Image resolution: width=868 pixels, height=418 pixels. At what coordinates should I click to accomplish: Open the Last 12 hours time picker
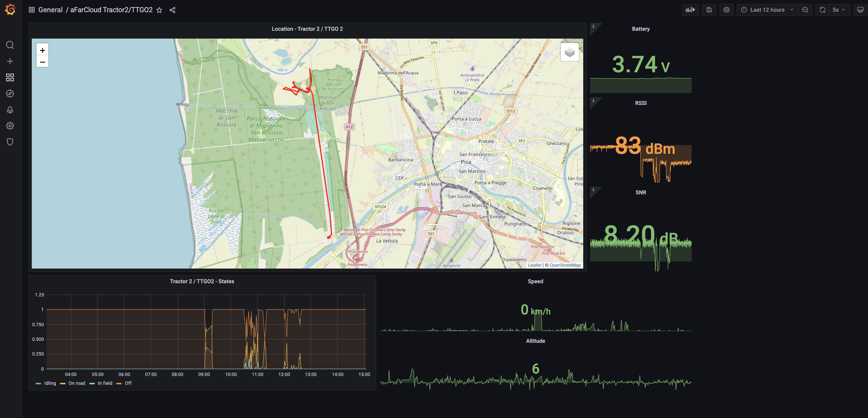tap(767, 10)
